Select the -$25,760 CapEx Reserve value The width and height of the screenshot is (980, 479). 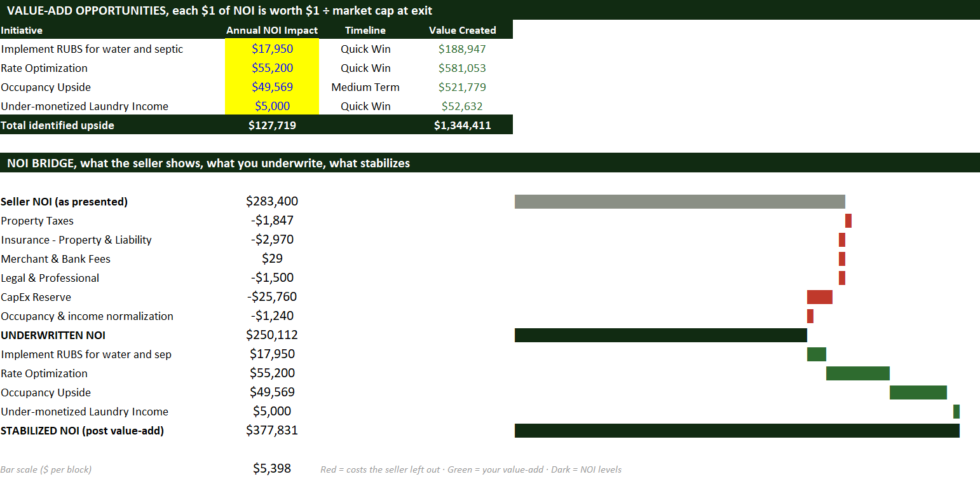(x=272, y=297)
